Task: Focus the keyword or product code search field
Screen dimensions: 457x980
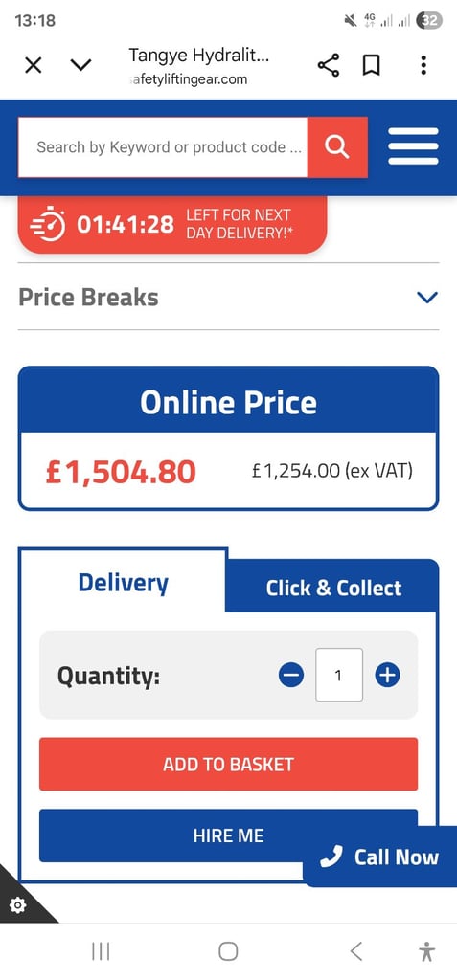Action: click(x=163, y=146)
